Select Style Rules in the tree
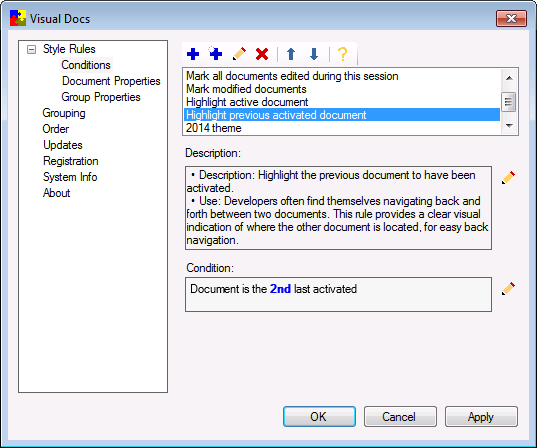Image resolution: width=537 pixels, height=448 pixels. pos(69,49)
